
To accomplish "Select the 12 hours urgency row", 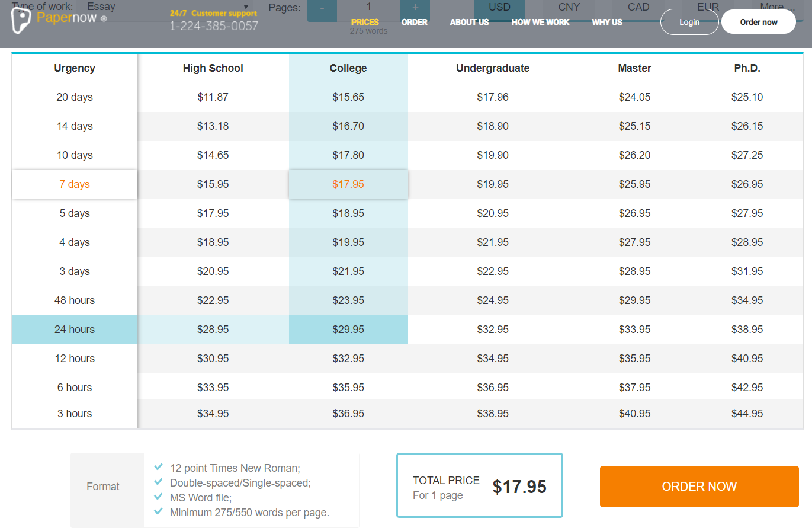I will (x=75, y=359).
